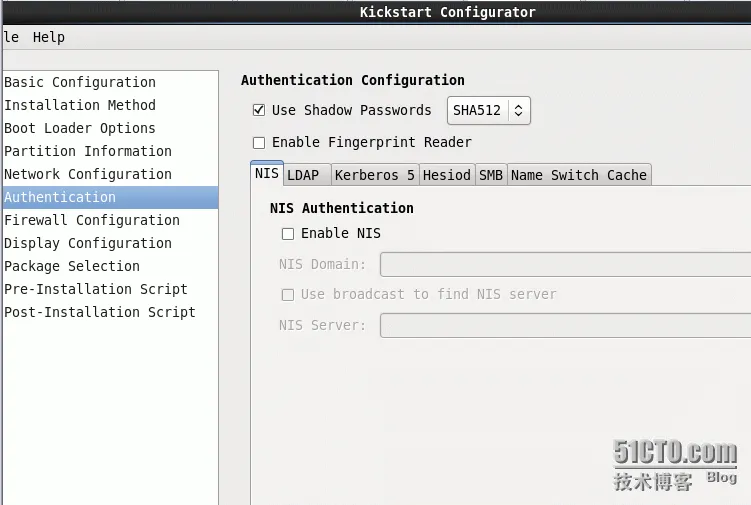This screenshot has width=751, height=505.
Task: Open the Package Selection section
Action: click(72, 266)
